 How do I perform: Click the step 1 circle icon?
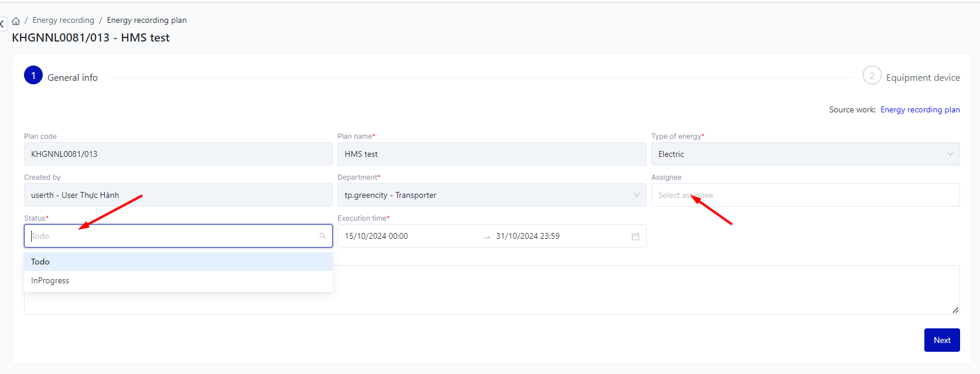33,76
